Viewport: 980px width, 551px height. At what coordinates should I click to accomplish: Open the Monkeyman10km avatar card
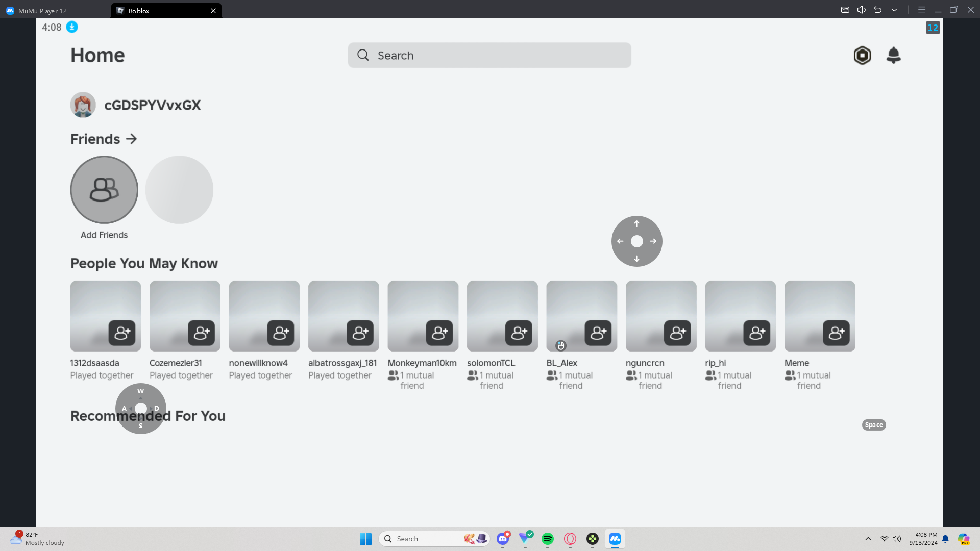423,316
